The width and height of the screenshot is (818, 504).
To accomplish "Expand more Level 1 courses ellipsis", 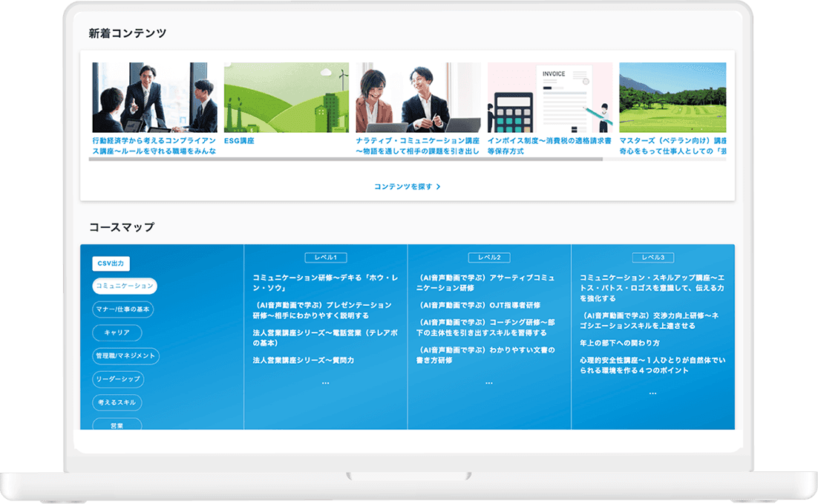I will click(x=325, y=382).
